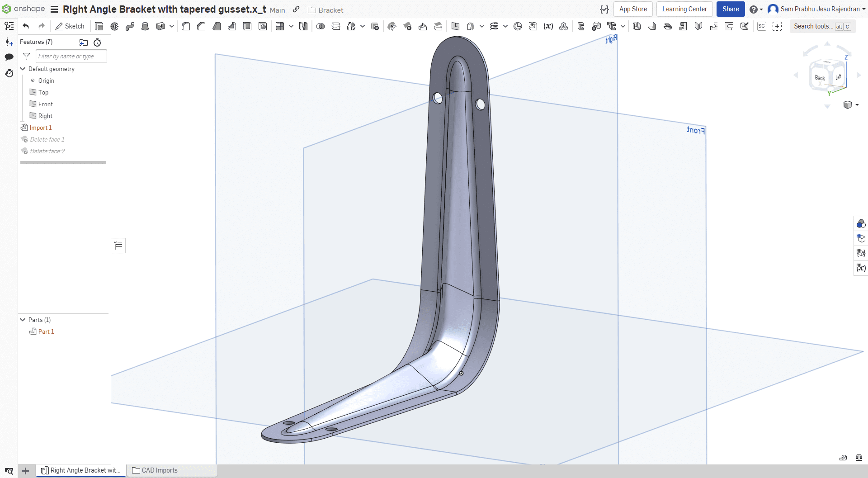Click the Variable (x) tool
Viewport: 868px width, 478px height.
[x=548, y=27]
